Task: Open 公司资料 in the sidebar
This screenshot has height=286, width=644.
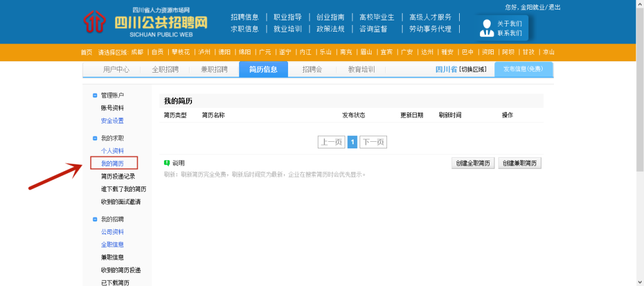Action: [x=112, y=232]
